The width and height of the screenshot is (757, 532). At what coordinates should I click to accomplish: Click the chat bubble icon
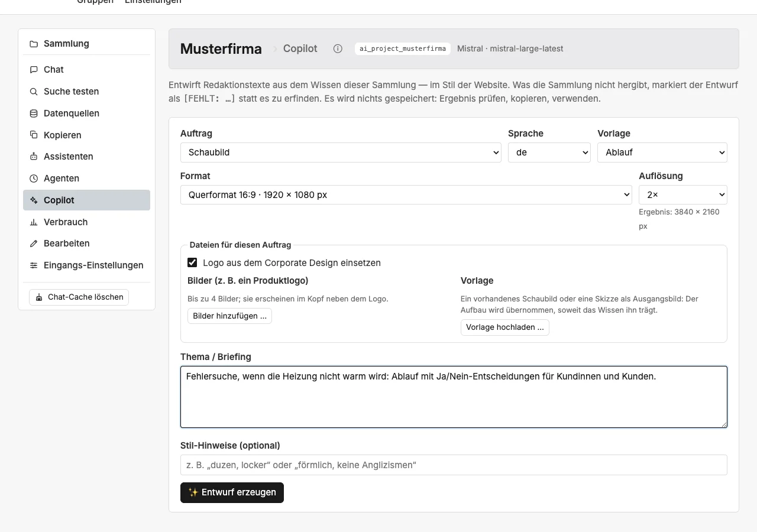34,70
